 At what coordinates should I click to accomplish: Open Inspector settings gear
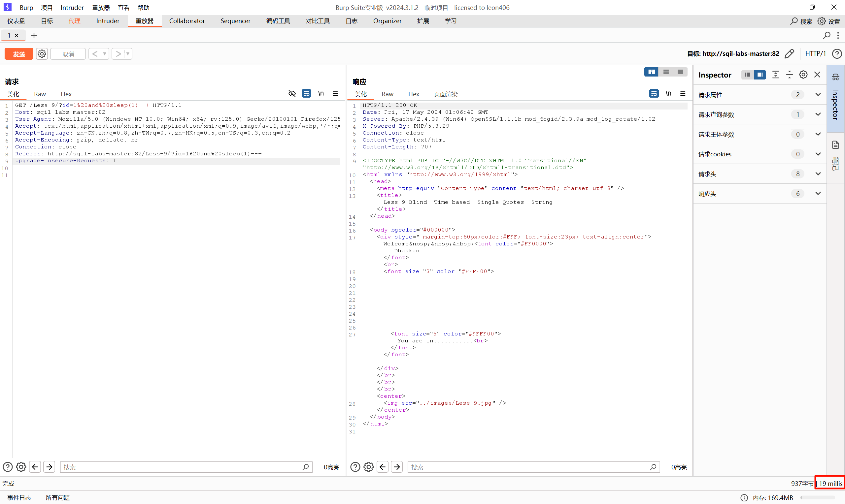coord(803,75)
